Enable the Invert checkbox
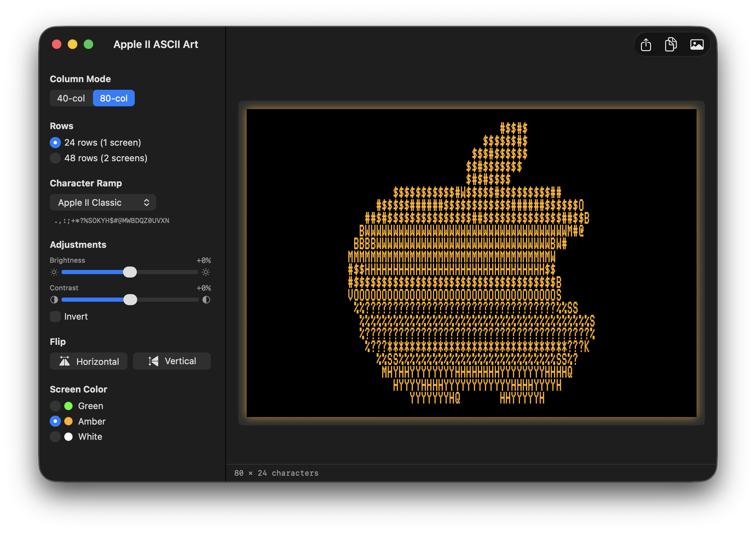Viewport: 756px width, 533px height. tap(55, 317)
